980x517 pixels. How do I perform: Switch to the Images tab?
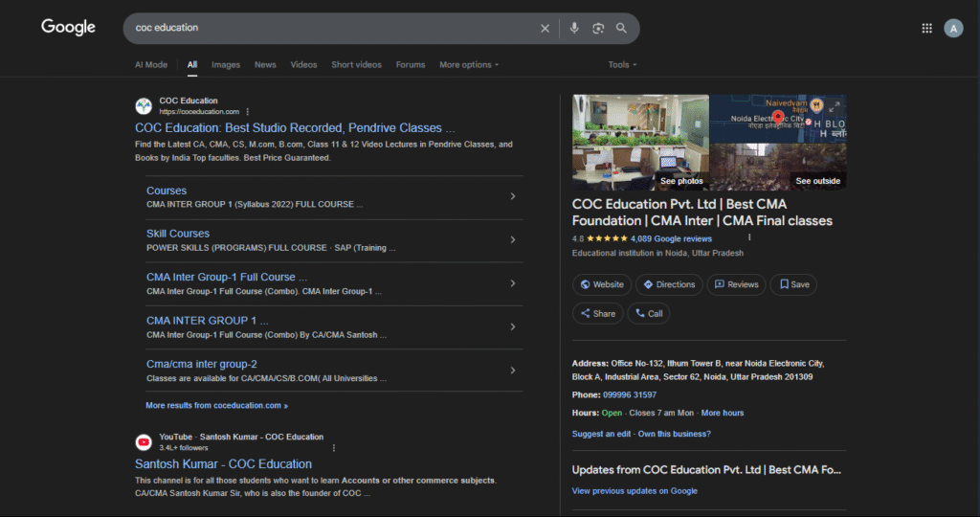pyautogui.click(x=226, y=65)
